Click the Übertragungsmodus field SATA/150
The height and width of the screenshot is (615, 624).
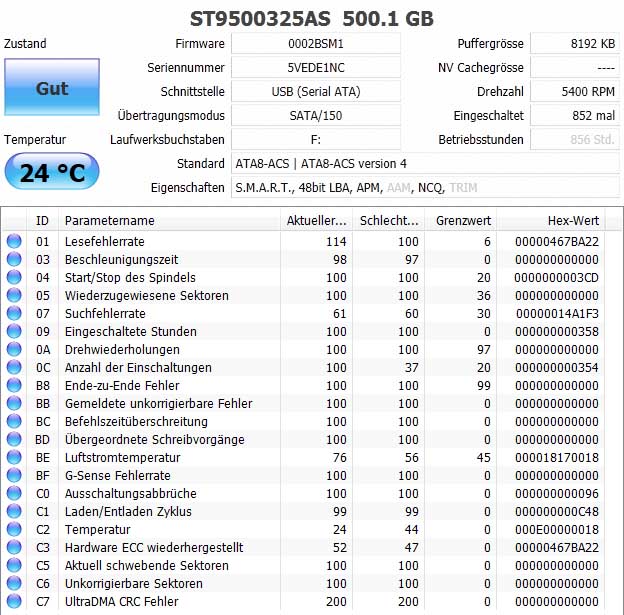tap(316, 115)
